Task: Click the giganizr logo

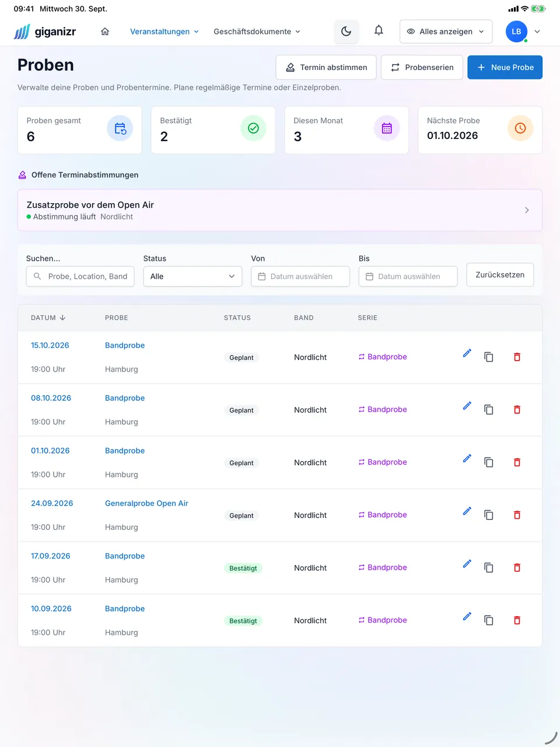Action: coord(45,32)
